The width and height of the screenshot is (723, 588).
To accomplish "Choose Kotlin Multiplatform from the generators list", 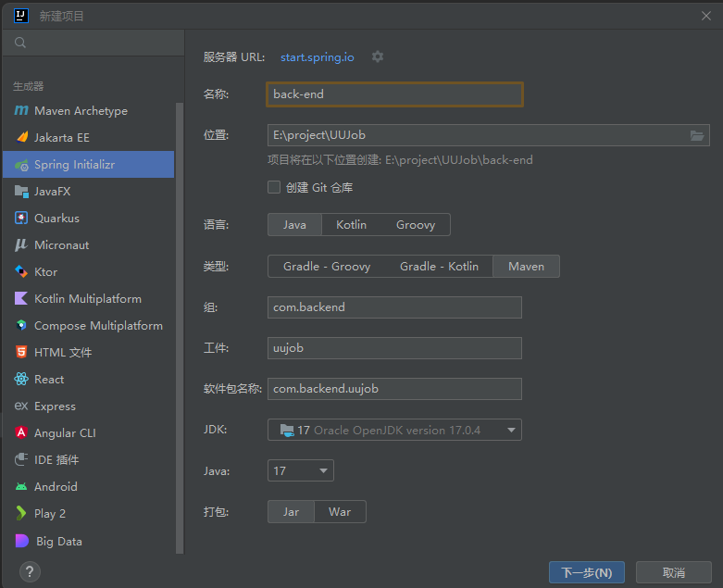I will coord(87,299).
